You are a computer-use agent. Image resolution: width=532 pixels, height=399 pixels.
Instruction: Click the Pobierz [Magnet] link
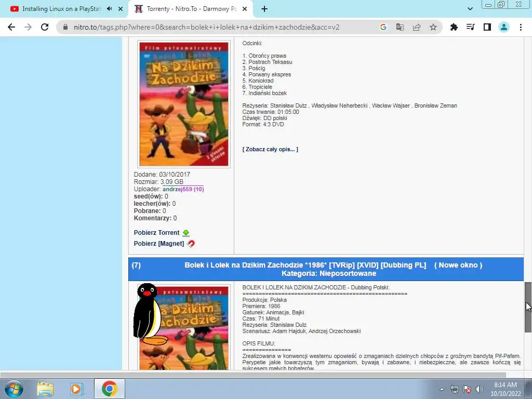click(x=159, y=244)
